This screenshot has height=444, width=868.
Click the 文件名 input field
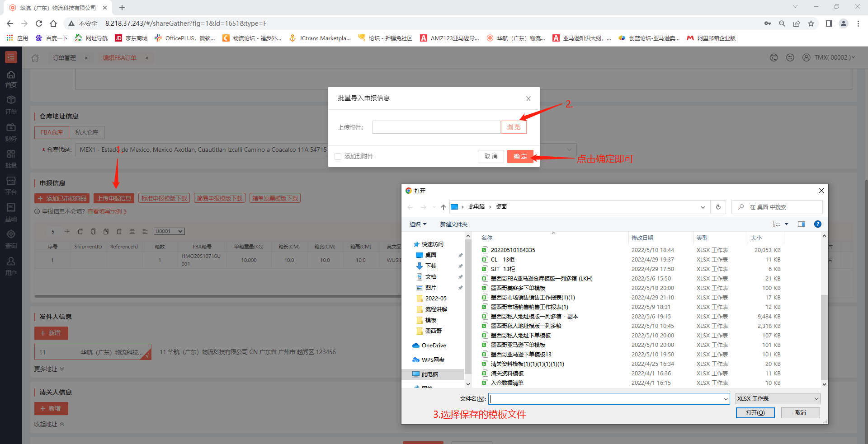tap(606, 399)
